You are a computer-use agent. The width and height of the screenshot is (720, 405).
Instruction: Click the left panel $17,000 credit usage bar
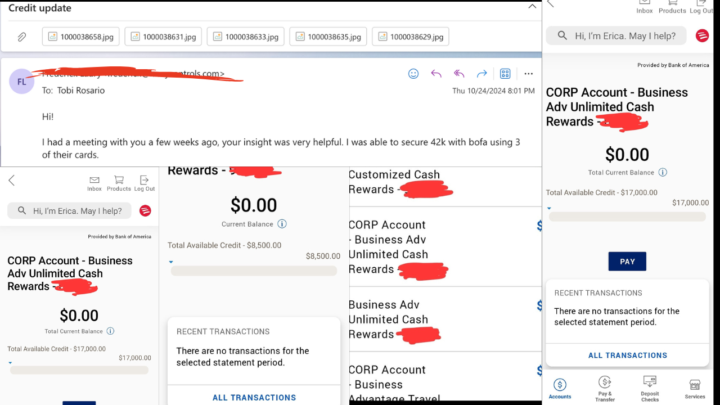click(79, 370)
